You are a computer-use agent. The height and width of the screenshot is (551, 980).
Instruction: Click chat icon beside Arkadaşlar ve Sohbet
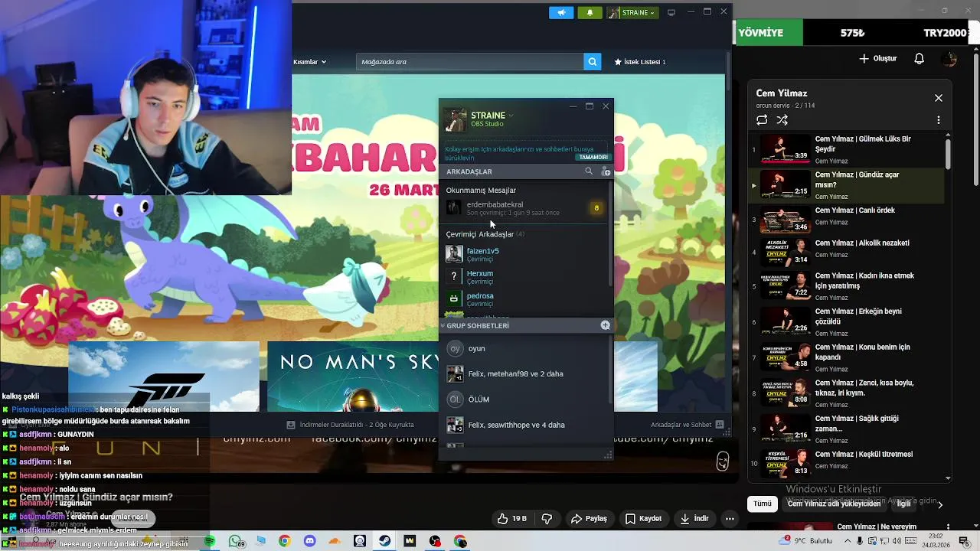(719, 425)
